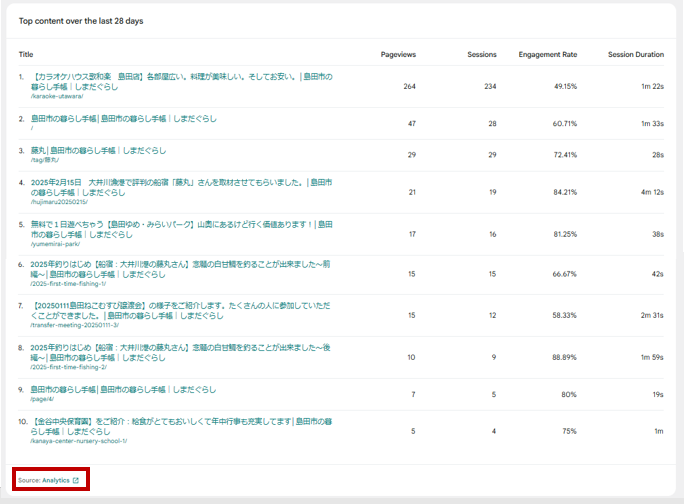Screen dimensions: 684x504
Task: Click the Engagement Rate column header
Action: (x=547, y=54)
